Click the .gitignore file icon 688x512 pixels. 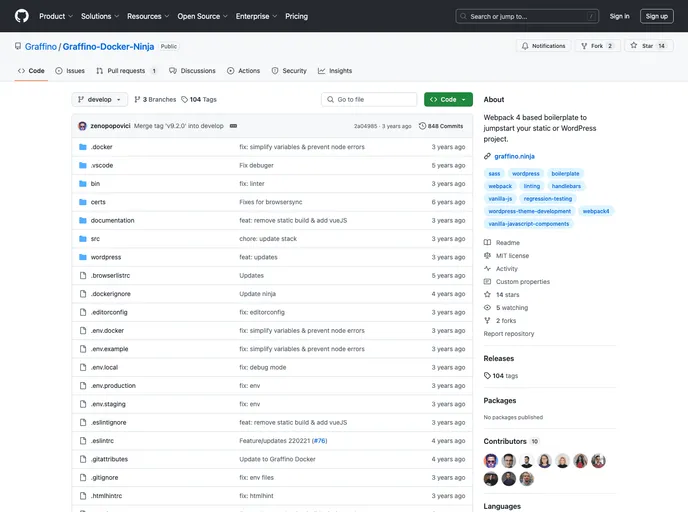point(82,477)
